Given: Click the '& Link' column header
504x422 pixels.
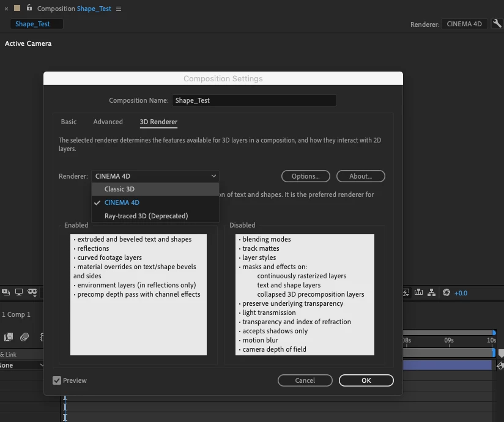Looking at the screenshot, I should (9, 355).
